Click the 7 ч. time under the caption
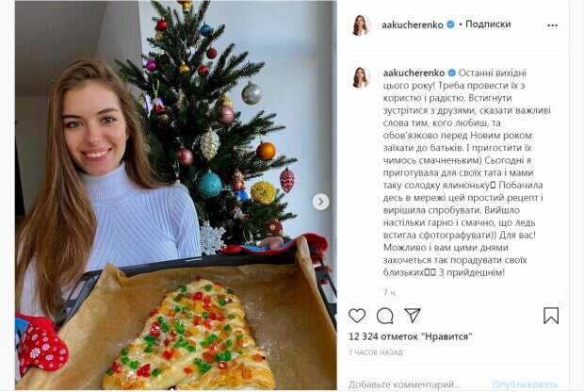This screenshot has height=392, width=584. tap(390, 292)
